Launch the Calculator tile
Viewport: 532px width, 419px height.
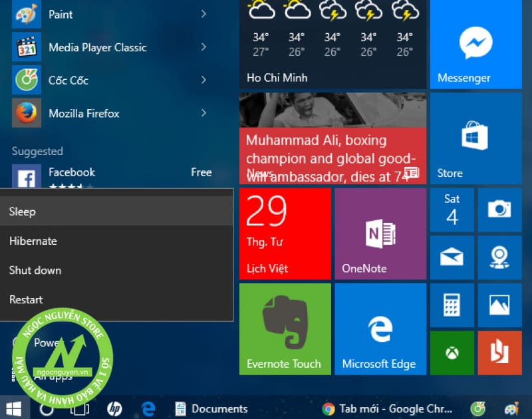point(452,305)
